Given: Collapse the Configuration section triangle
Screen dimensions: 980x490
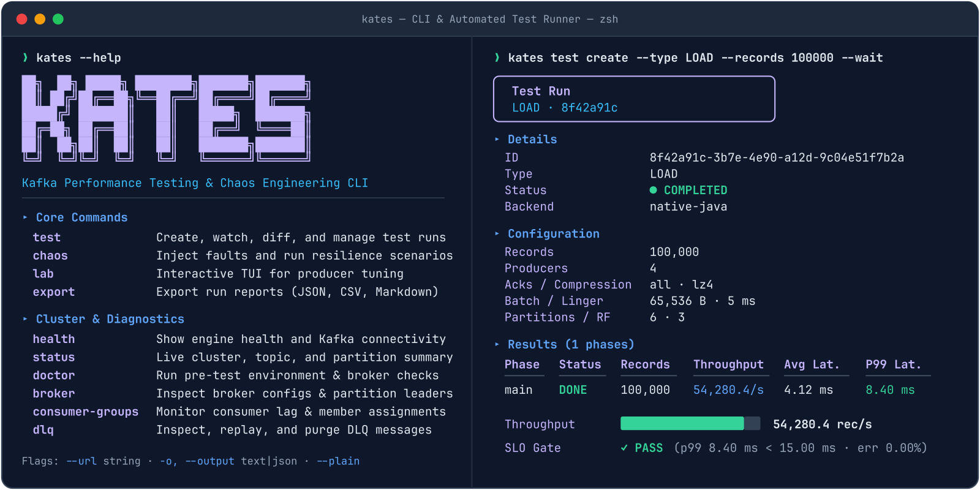Looking at the screenshot, I should (497, 233).
